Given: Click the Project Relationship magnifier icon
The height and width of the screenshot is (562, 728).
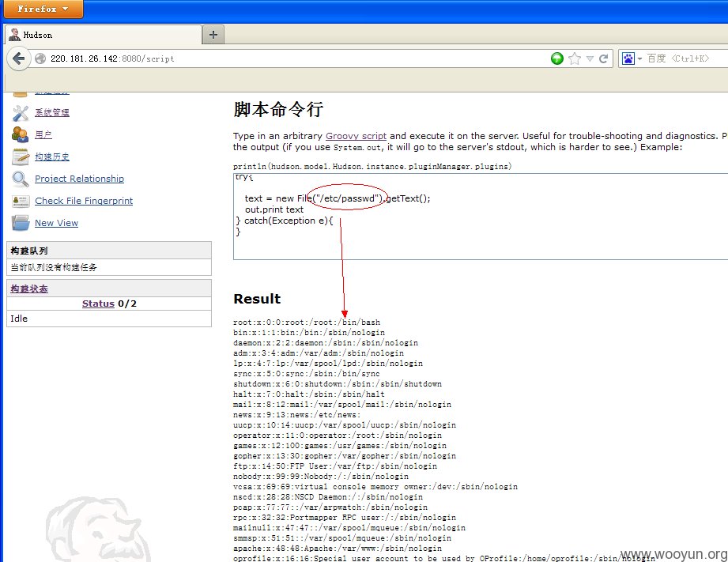Looking at the screenshot, I should pos(21,179).
